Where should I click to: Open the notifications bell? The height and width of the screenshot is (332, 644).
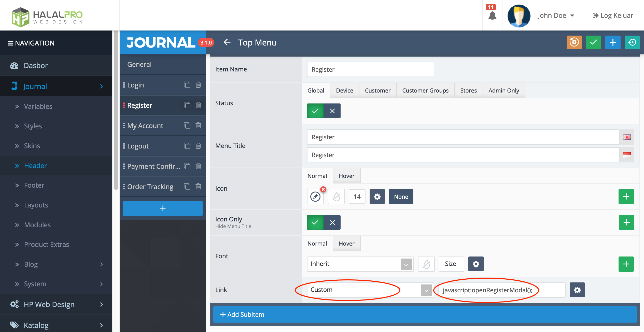tap(492, 16)
